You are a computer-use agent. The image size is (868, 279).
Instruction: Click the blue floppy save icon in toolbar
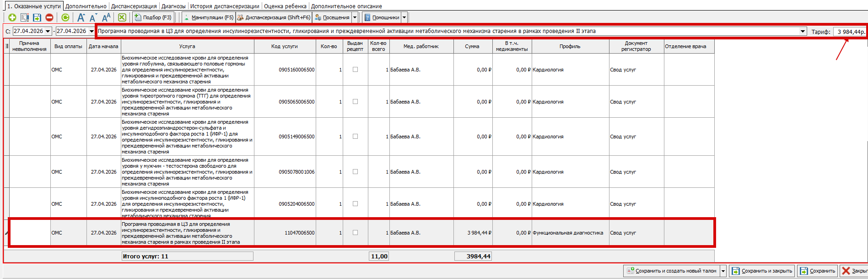pyautogui.click(x=37, y=17)
